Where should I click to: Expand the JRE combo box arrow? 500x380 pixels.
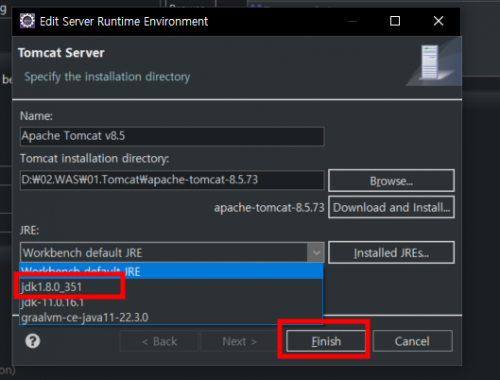316,252
